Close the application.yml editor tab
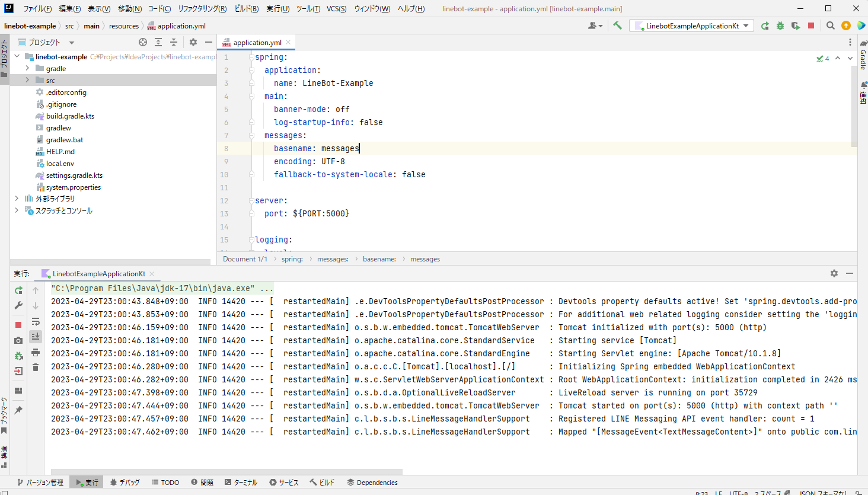The height and width of the screenshot is (495, 868). pyautogui.click(x=288, y=42)
